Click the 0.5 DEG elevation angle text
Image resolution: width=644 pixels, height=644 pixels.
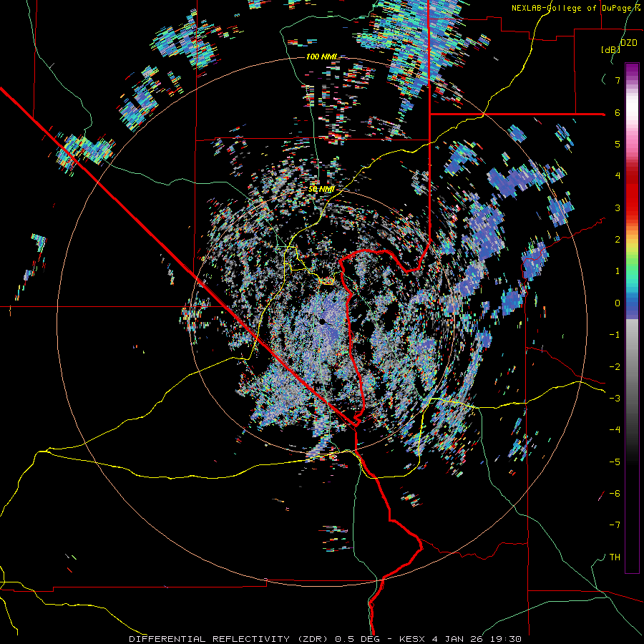(357, 639)
